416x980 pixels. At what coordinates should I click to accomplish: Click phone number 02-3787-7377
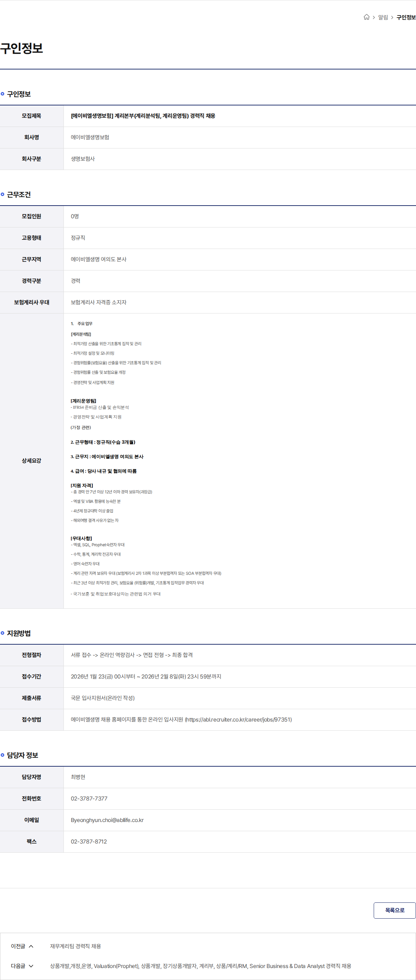pos(89,798)
